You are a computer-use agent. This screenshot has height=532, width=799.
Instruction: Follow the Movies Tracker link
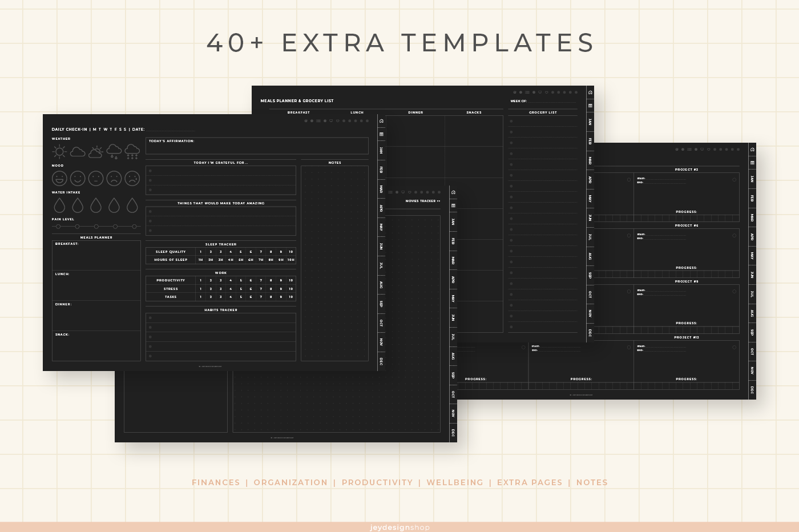(422, 201)
